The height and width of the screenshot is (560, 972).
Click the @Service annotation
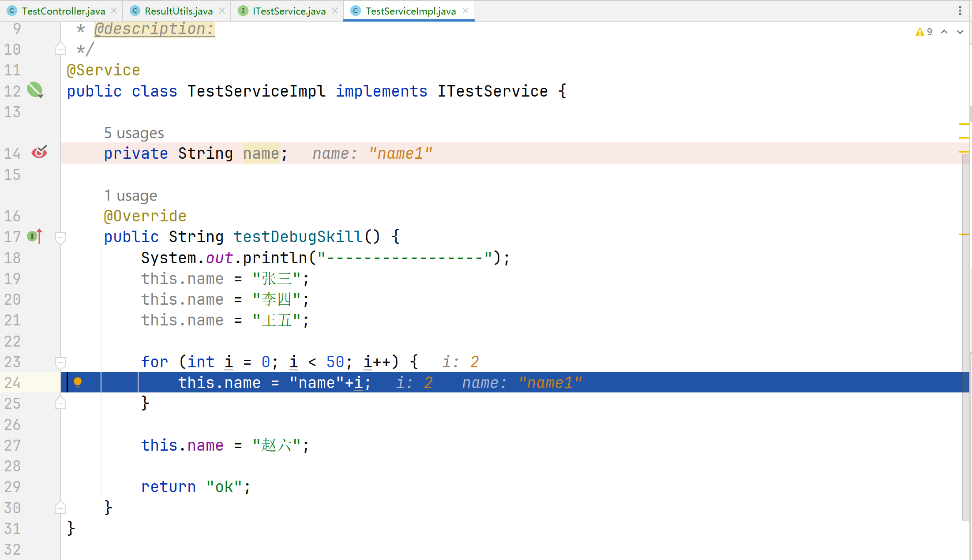[103, 70]
